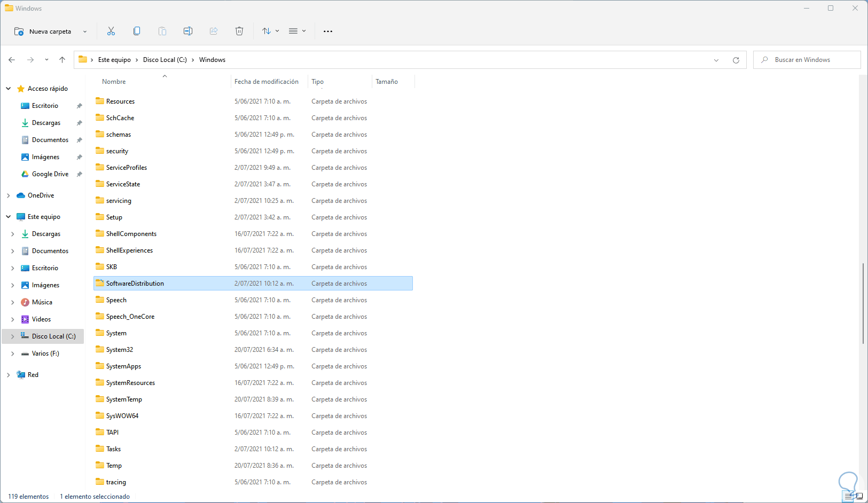Sort by Fecha de modificación column

[x=267, y=82]
